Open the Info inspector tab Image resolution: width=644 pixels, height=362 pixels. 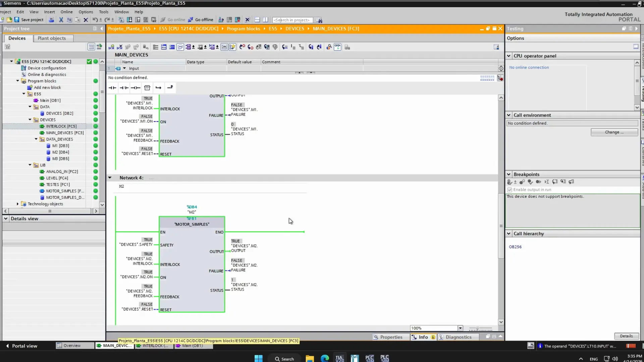[423, 337]
